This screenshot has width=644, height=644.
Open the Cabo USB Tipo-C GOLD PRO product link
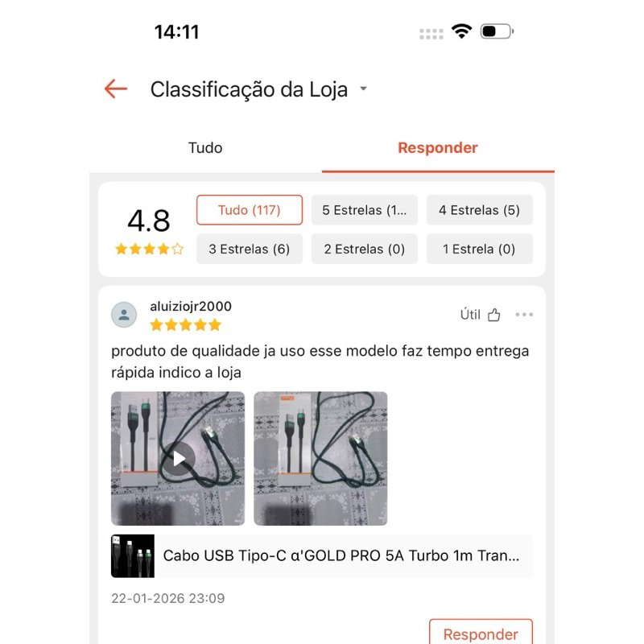[x=341, y=555]
